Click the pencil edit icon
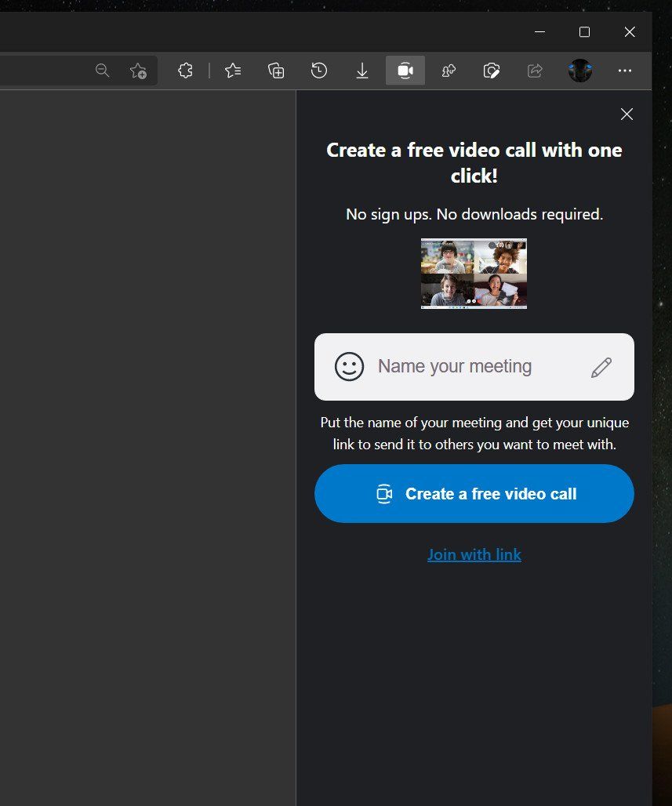 coord(601,368)
